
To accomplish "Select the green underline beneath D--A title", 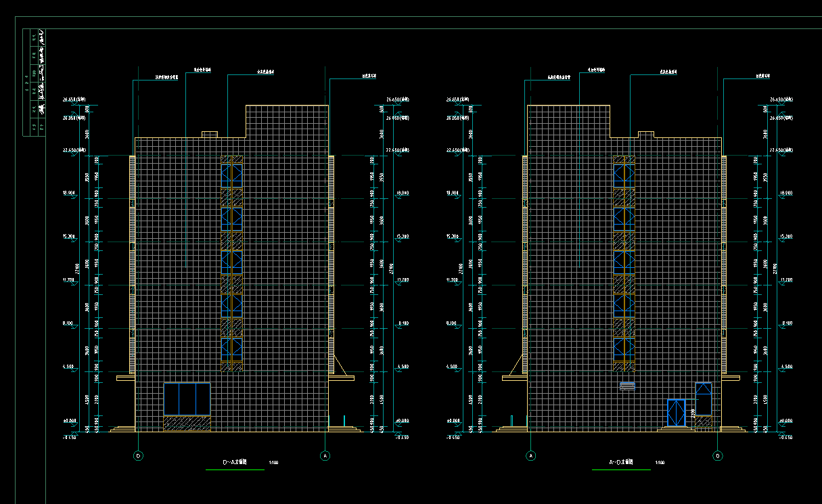I will click(x=233, y=469).
